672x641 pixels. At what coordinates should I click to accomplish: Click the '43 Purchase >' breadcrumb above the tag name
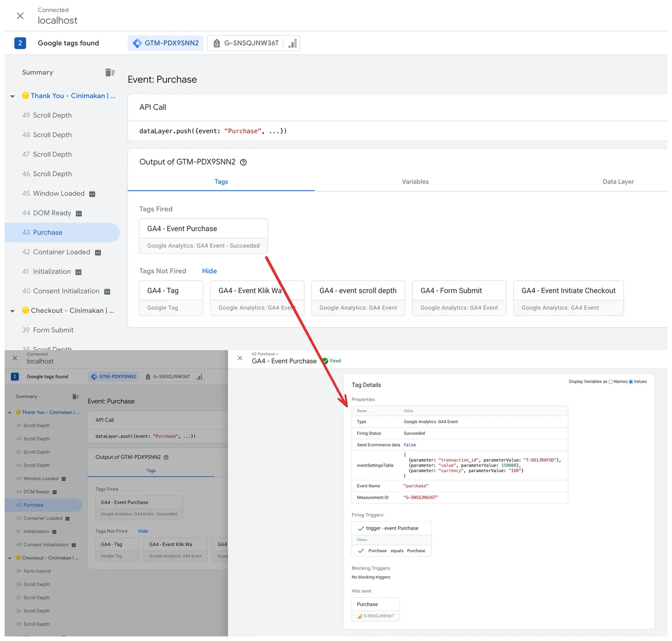265,354
